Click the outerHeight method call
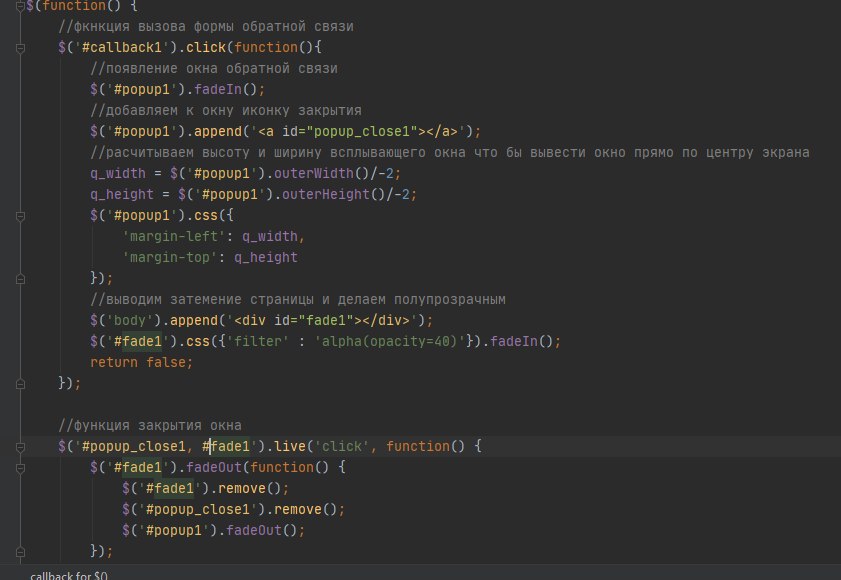This screenshot has width=841, height=580. pyautogui.click(x=326, y=194)
